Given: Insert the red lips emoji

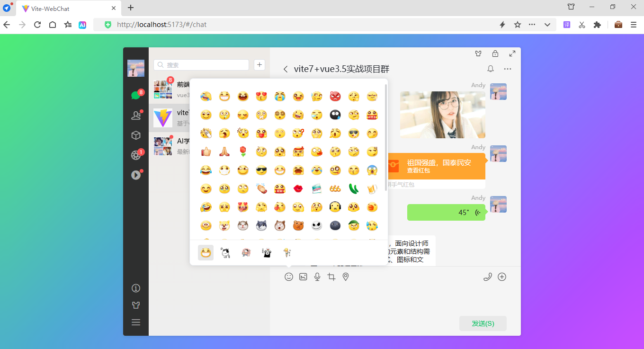Looking at the screenshot, I should coord(298,188).
